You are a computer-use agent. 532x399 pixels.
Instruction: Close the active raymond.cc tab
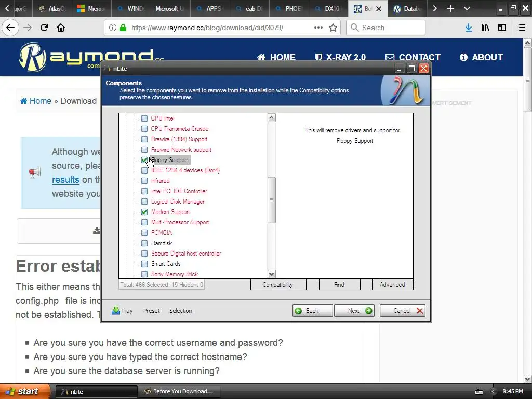379,9
